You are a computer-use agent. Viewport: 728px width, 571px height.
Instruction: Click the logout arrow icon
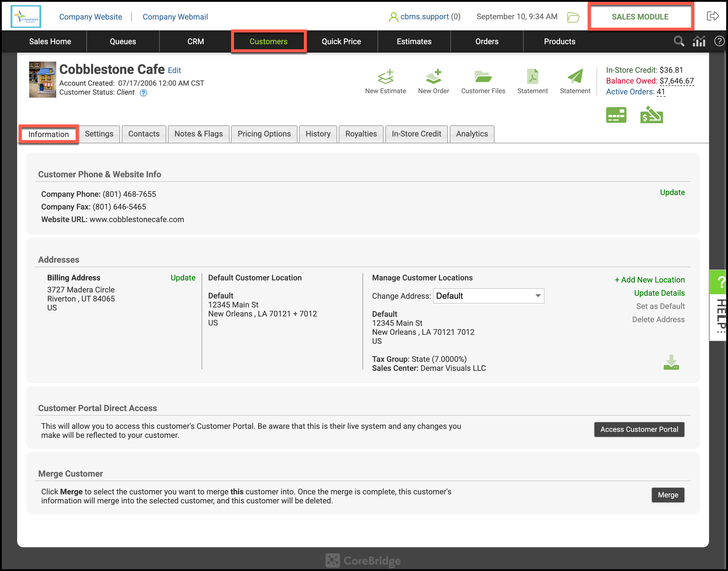712,16
